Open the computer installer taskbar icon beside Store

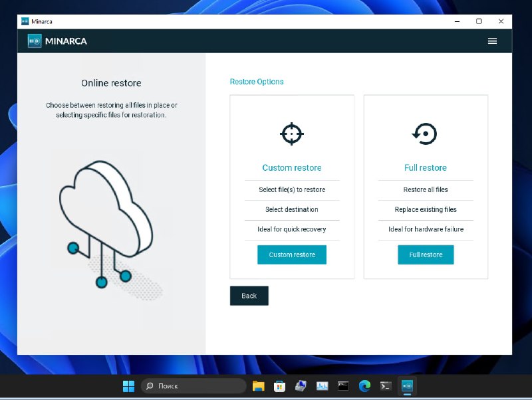click(301, 386)
